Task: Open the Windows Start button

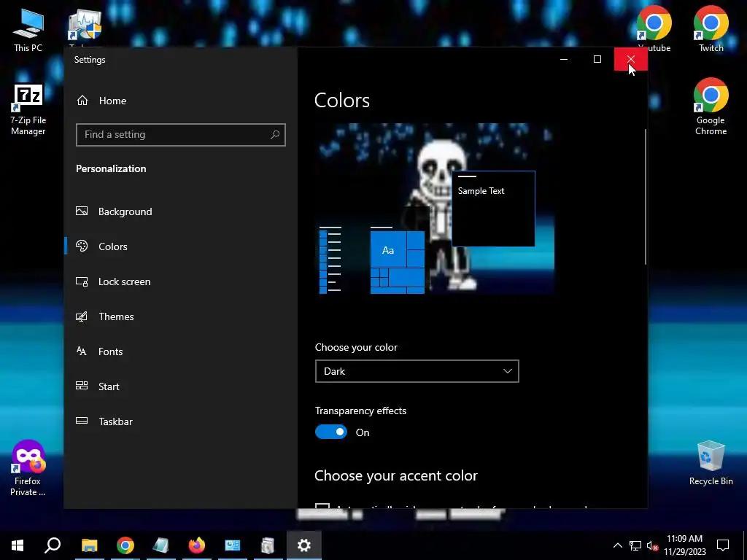Action: point(18,545)
